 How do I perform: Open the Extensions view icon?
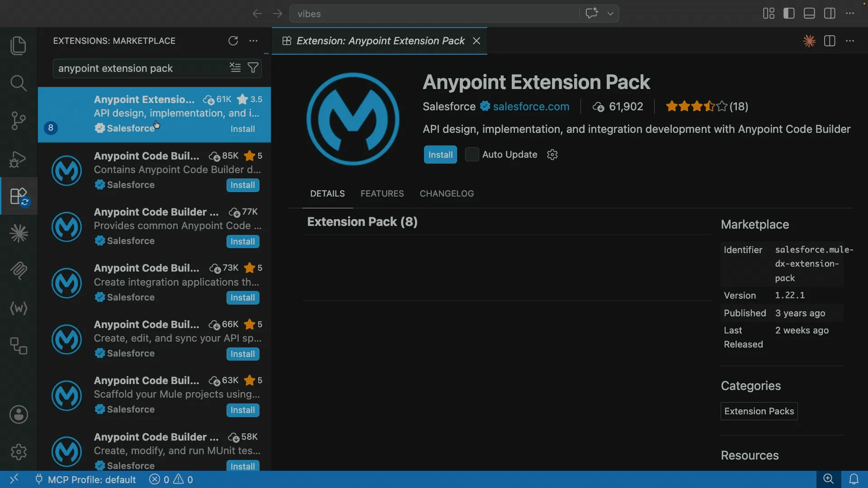pyautogui.click(x=19, y=196)
